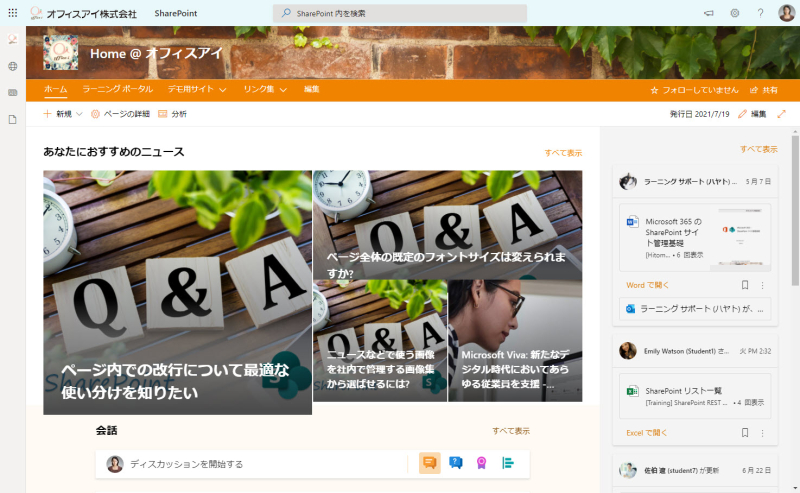This screenshot has height=493, width=800.
Task: Expand the リンク集 menu chevron
Action: point(283,90)
